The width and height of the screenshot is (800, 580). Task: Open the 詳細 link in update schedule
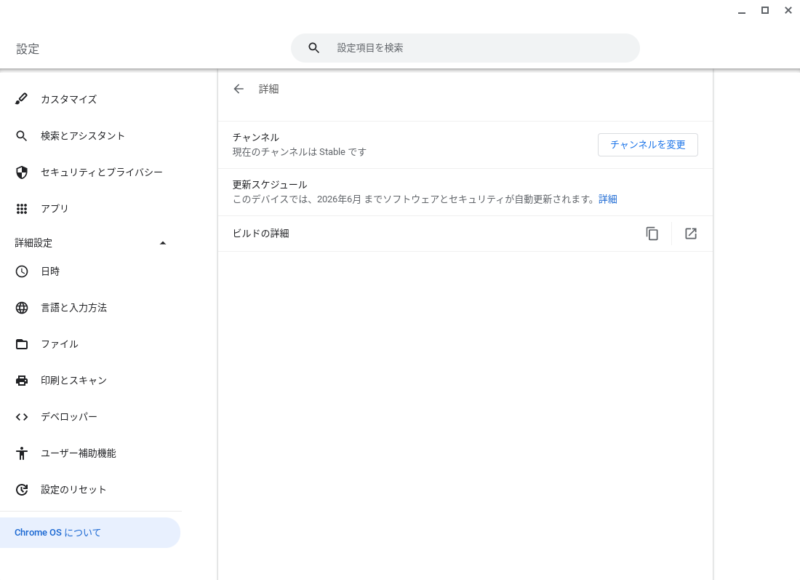tap(608, 199)
